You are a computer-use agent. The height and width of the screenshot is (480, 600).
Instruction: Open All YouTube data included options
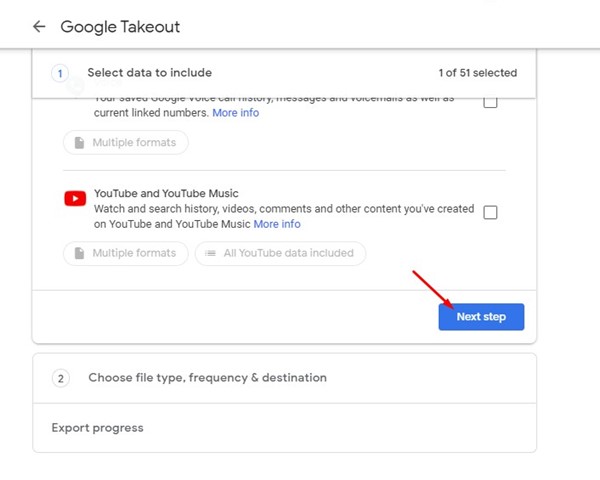click(x=280, y=253)
